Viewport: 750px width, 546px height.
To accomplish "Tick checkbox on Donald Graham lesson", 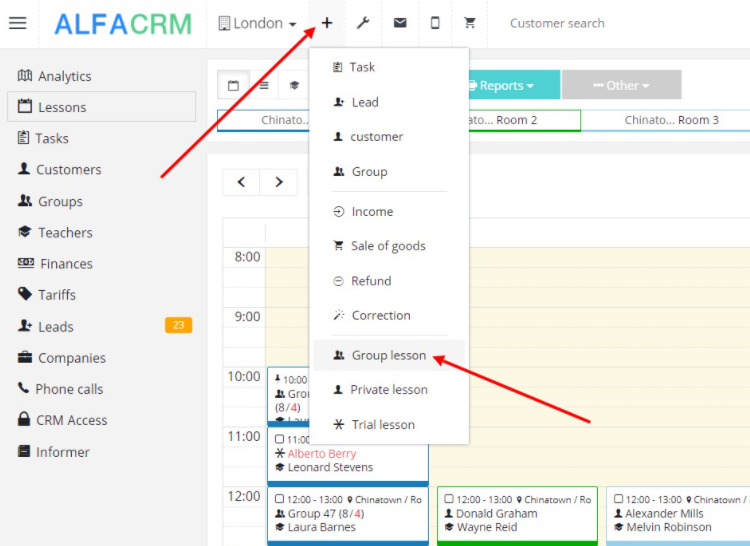I will point(449,499).
